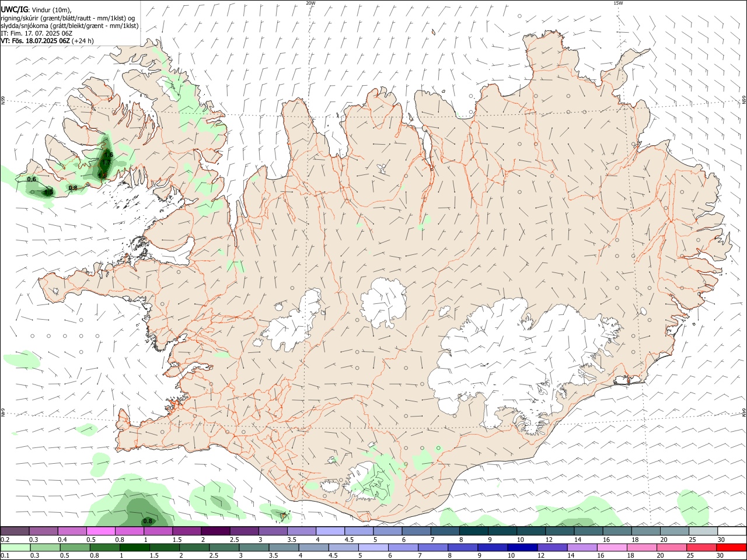Select lower legend swatch between 1 and 1.5
Viewport: 747px width, 560px height.
(134, 547)
